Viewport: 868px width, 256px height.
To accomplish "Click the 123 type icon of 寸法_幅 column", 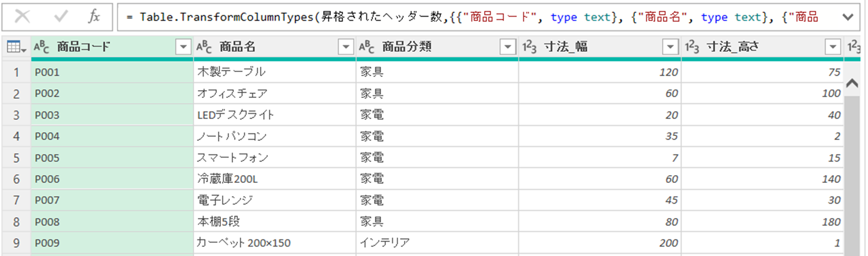I will point(529,47).
